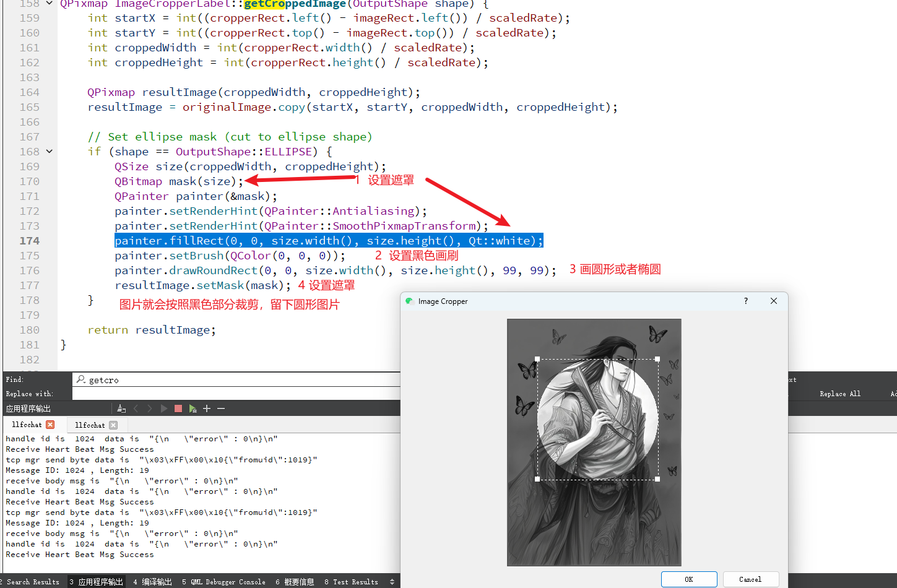Collapse the if block fold at line 168
This screenshot has height=588, width=897.
49,152
